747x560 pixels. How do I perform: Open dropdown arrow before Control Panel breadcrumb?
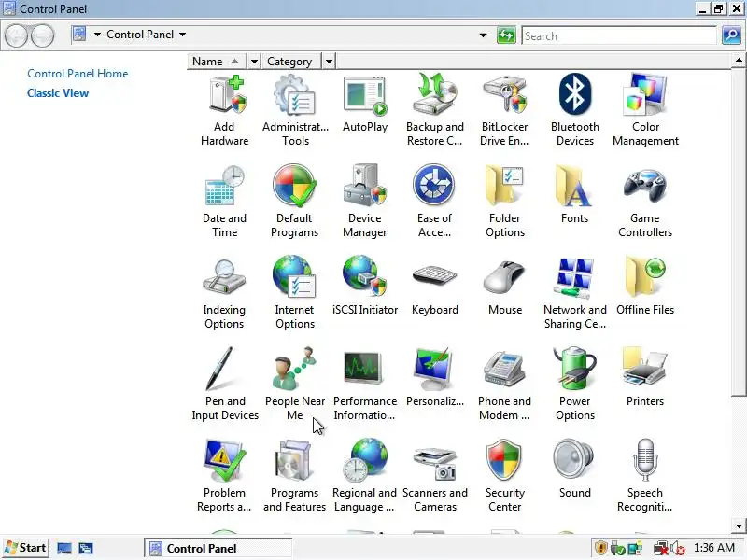[x=97, y=35]
